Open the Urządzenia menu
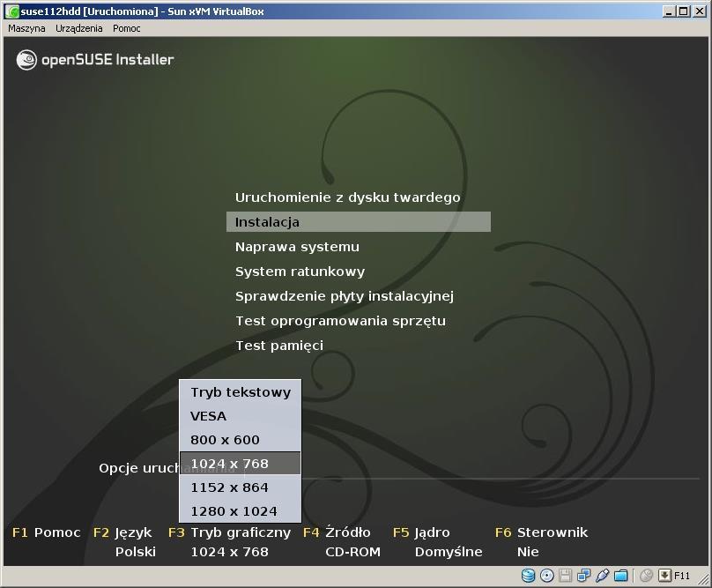The height and width of the screenshot is (588, 712). coord(79,28)
